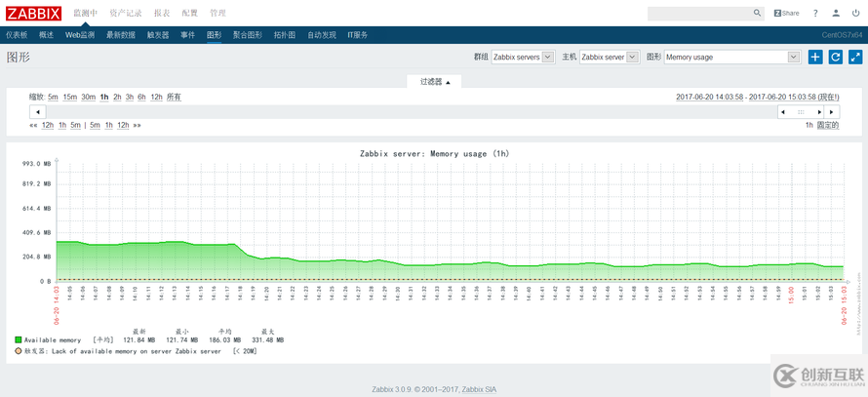Set zoom to 30m

[89, 97]
